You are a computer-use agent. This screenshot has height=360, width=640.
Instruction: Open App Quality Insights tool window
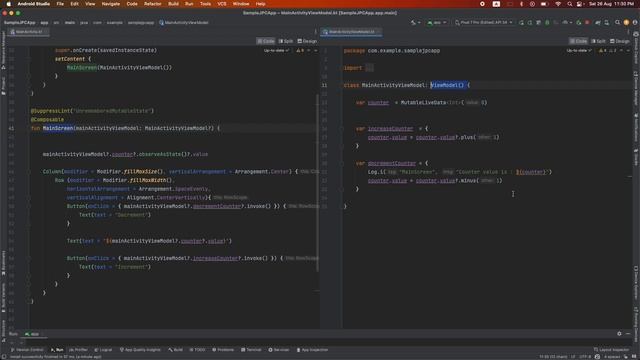pyautogui.click(x=140, y=350)
